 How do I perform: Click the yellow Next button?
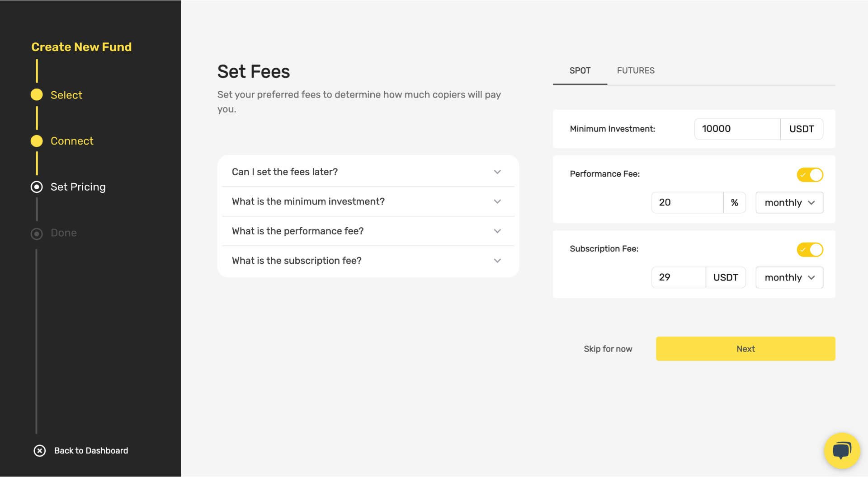point(745,349)
